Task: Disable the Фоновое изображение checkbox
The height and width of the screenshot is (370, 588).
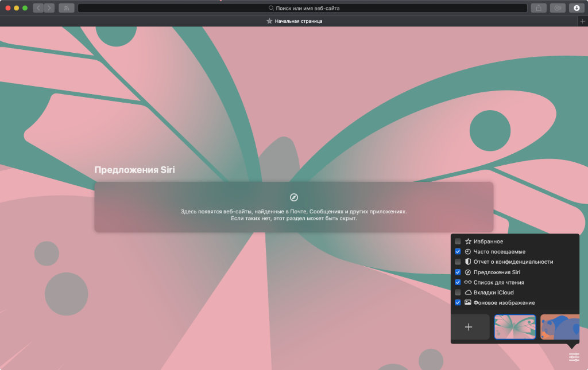Action: pyautogui.click(x=458, y=302)
